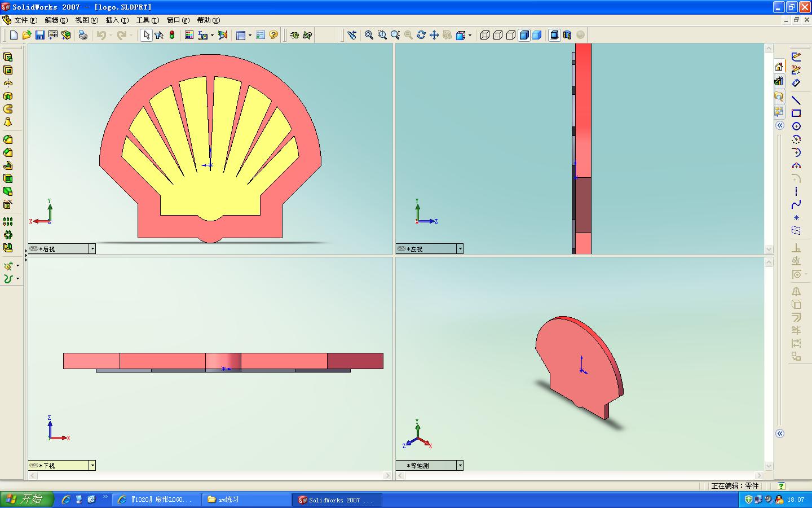The image size is (812, 508).
Task: Expand the Undo history dropdown arrow
Action: pyautogui.click(x=111, y=35)
